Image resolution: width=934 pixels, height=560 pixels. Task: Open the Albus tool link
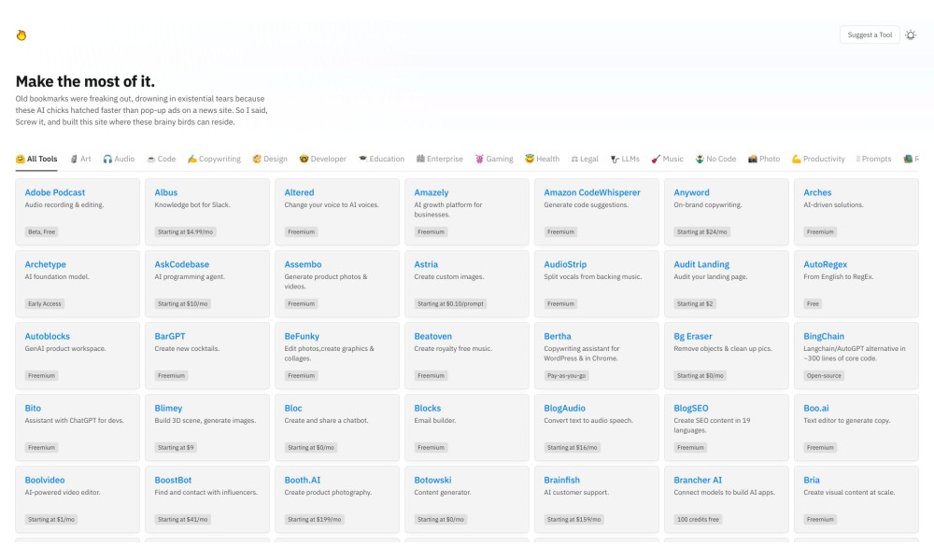click(x=165, y=192)
